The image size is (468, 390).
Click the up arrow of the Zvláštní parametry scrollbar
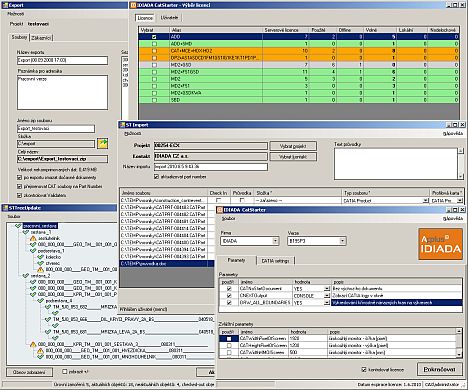tap(459, 331)
